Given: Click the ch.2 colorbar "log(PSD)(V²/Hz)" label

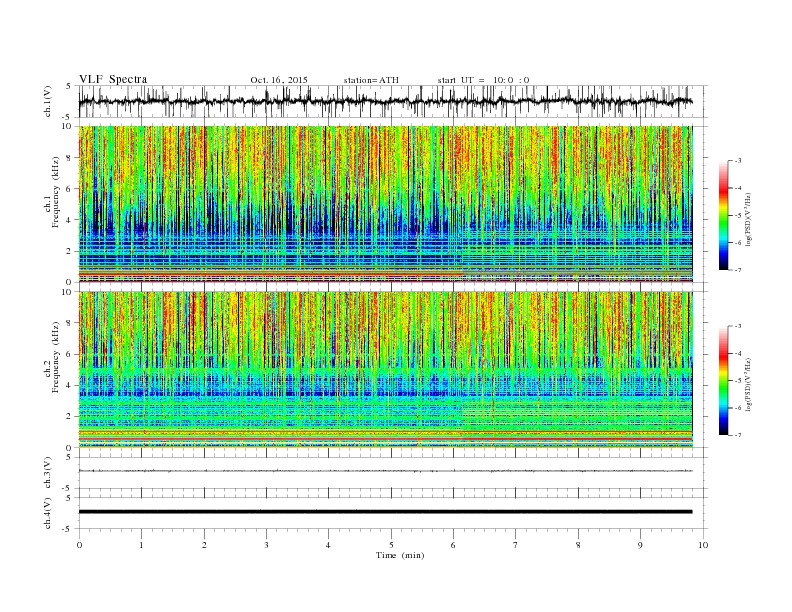Looking at the screenshot, I should click(749, 385).
